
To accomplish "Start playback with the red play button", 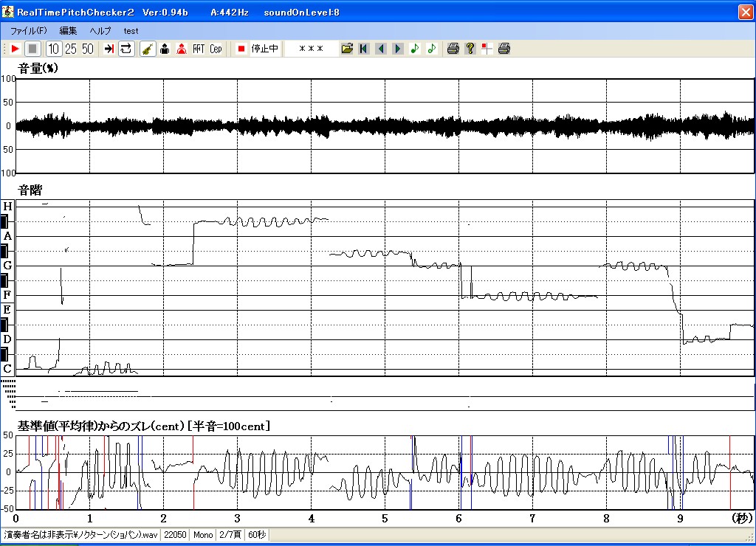I will click(15, 49).
